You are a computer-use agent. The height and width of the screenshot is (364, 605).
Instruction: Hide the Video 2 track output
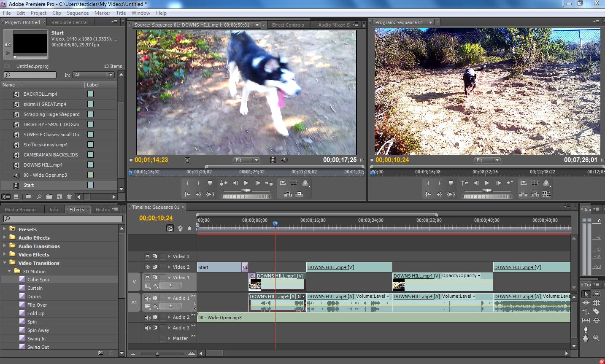pos(148,267)
